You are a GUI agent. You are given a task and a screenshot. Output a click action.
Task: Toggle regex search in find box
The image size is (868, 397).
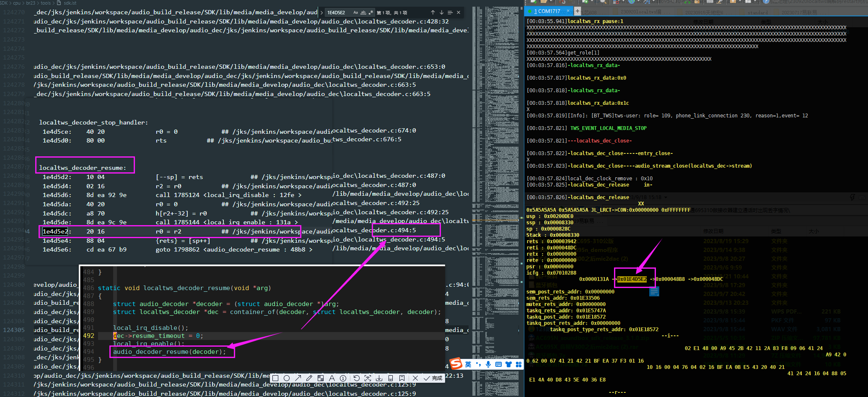pyautogui.click(x=371, y=13)
